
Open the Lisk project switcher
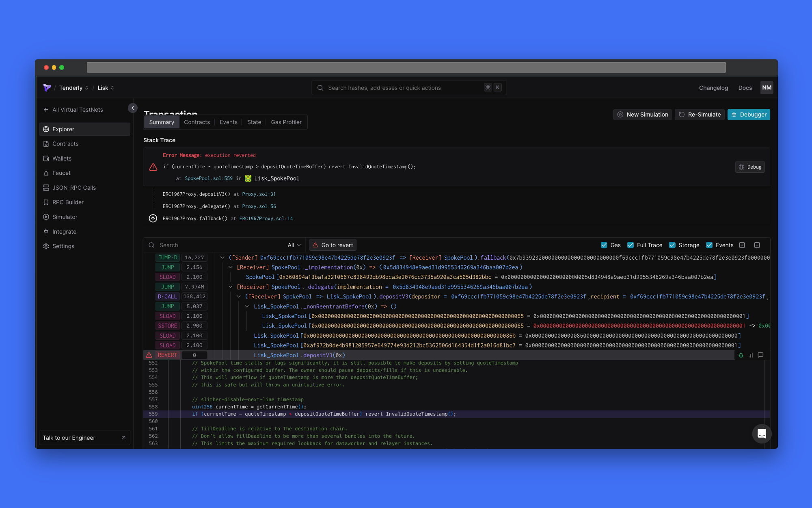pos(106,88)
